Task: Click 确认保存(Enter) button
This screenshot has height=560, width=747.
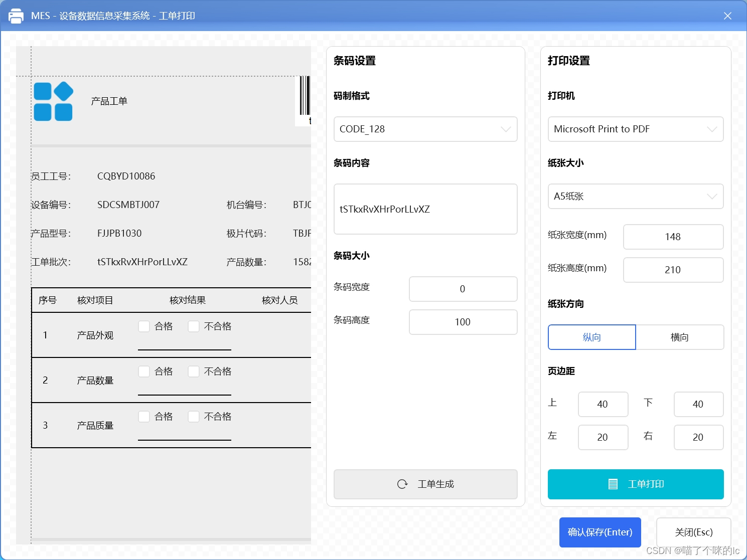Action: pyautogui.click(x=600, y=532)
